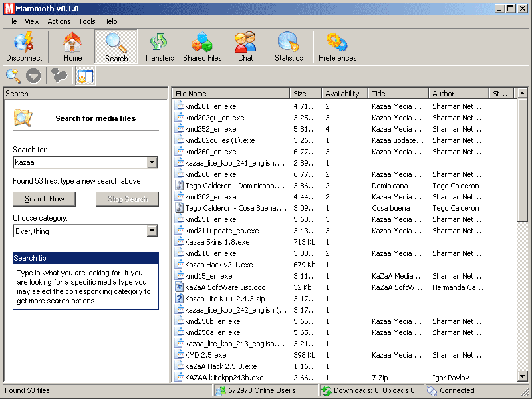Open the Actions menu
Image resolution: width=532 pixels, height=399 pixels.
pyautogui.click(x=59, y=21)
